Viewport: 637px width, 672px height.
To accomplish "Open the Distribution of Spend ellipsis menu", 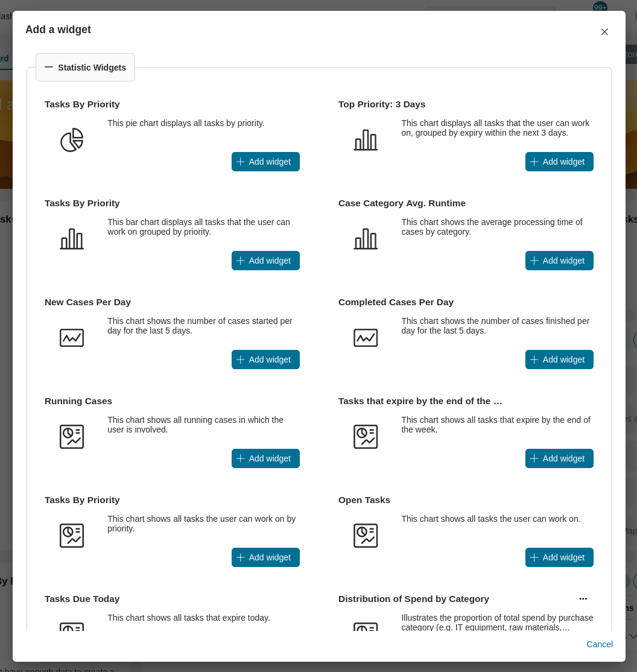I will pos(583,598).
